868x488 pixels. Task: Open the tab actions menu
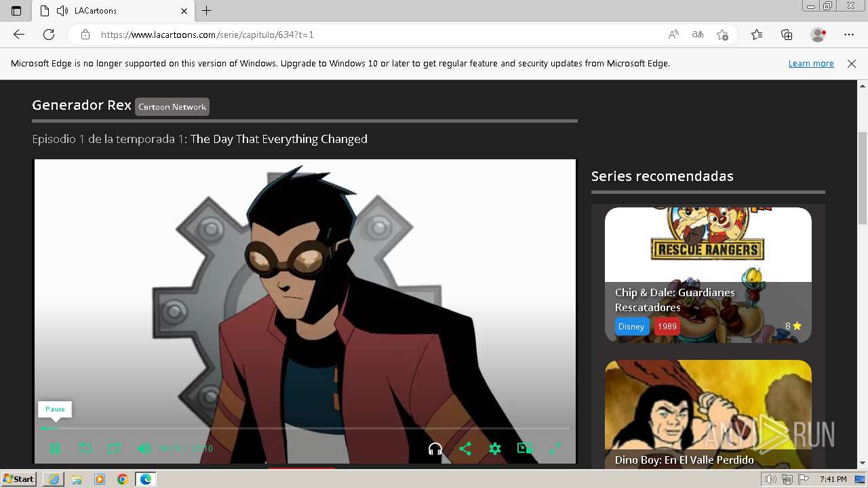(16, 11)
